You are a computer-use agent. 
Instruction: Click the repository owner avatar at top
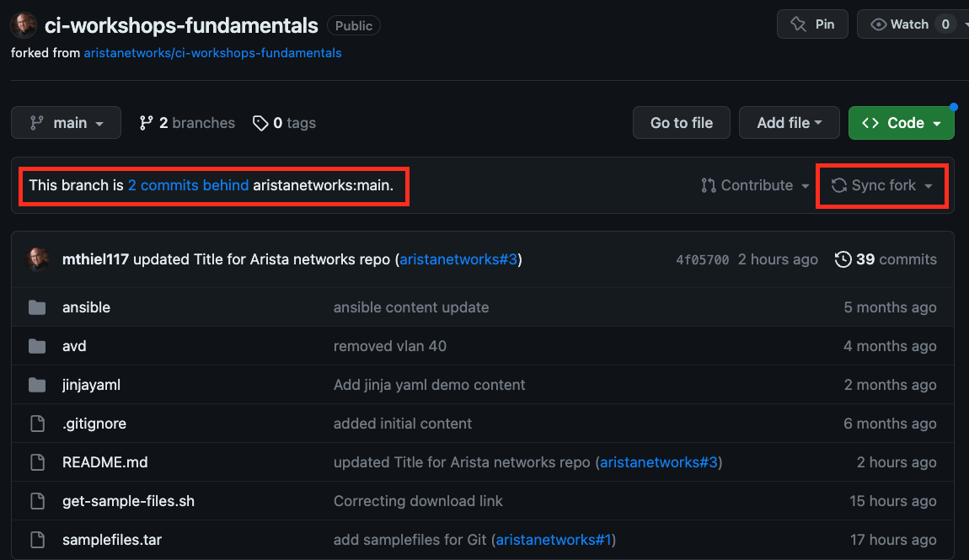click(x=24, y=25)
